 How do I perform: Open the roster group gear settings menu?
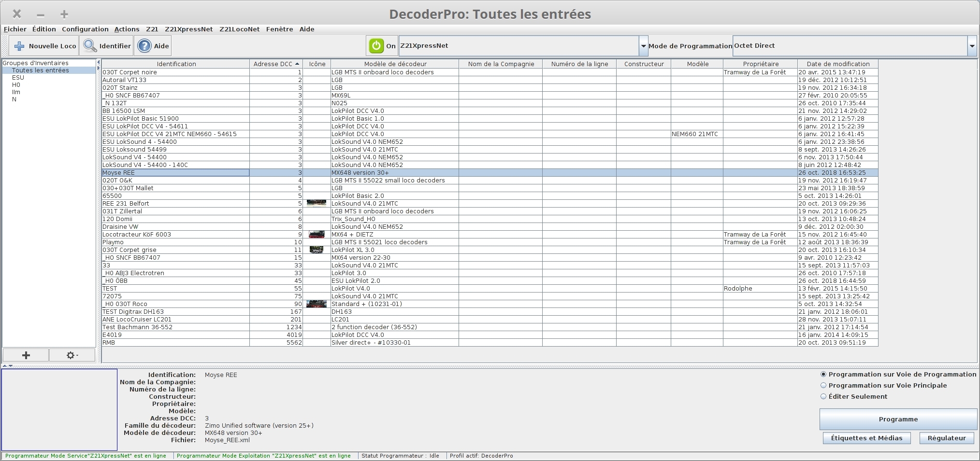pos(72,355)
